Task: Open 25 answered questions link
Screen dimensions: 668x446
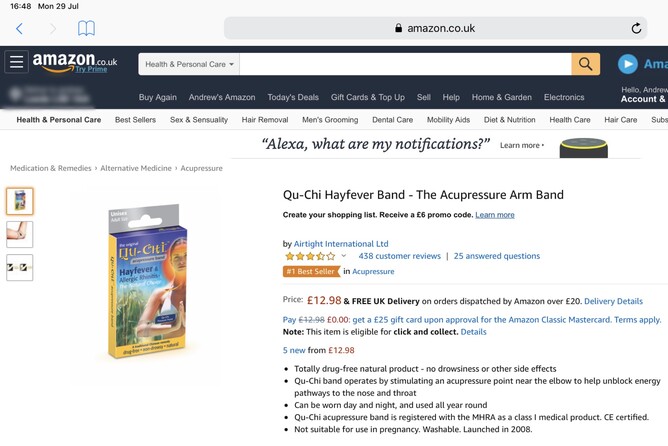Action: coord(496,256)
